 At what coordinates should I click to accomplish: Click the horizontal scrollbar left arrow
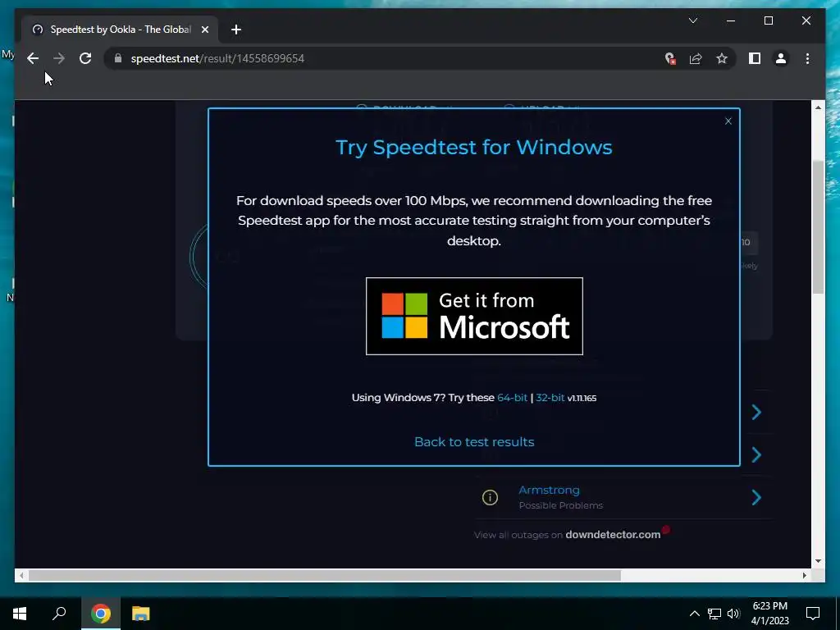[x=21, y=575]
